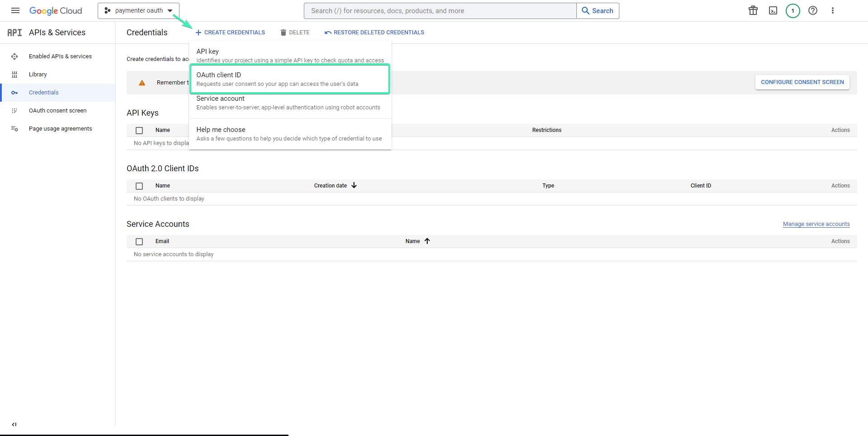Open the Help menu icon
This screenshot has width=868, height=436.
pos(813,10)
